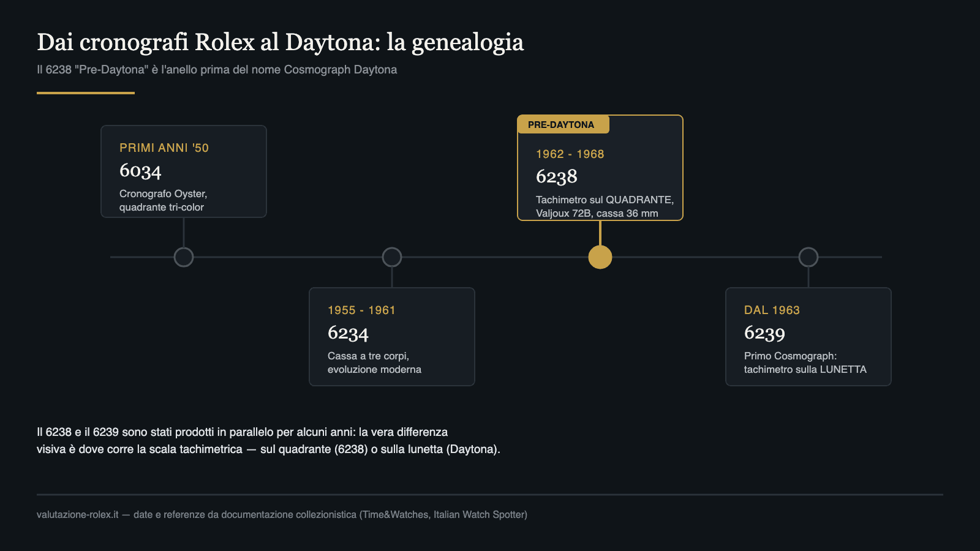Click the 'DAL 1963' date label
The width and height of the screenshot is (980, 551).
772,310
